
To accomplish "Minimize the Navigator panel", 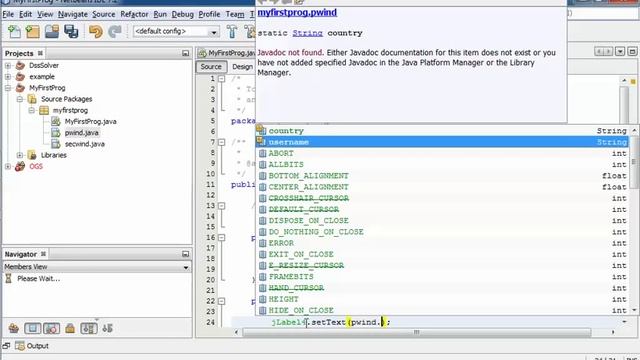I will click(x=185, y=254).
